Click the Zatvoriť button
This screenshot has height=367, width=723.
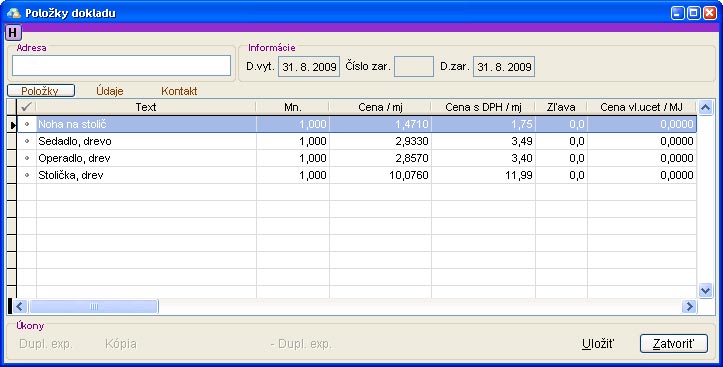coord(674,344)
